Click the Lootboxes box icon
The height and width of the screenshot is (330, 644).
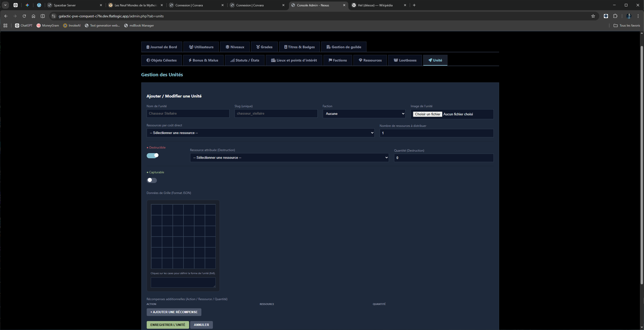coord(396,60)
